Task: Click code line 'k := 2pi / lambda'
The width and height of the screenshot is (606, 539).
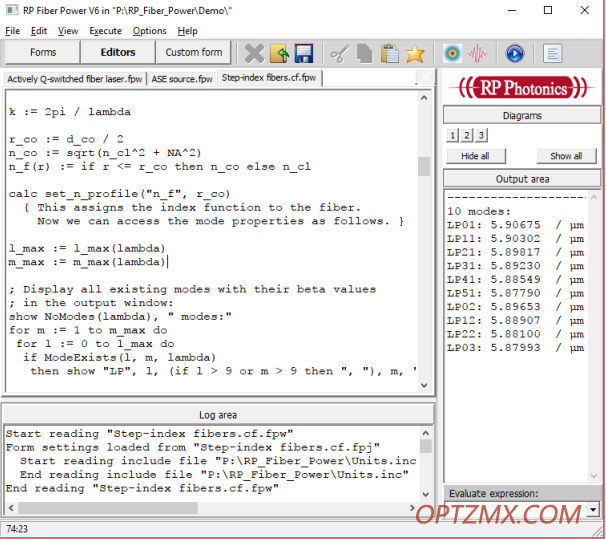Action: [x=70, y=112]
